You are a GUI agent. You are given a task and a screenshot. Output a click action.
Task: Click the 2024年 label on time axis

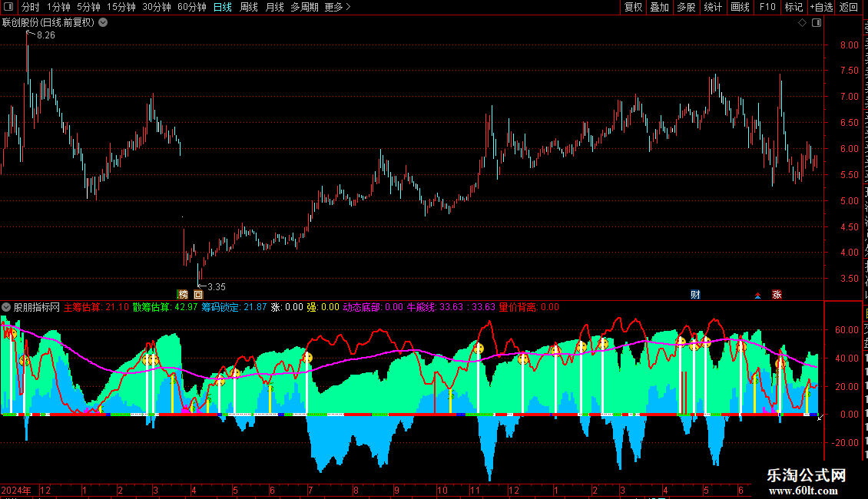(16, 491)
